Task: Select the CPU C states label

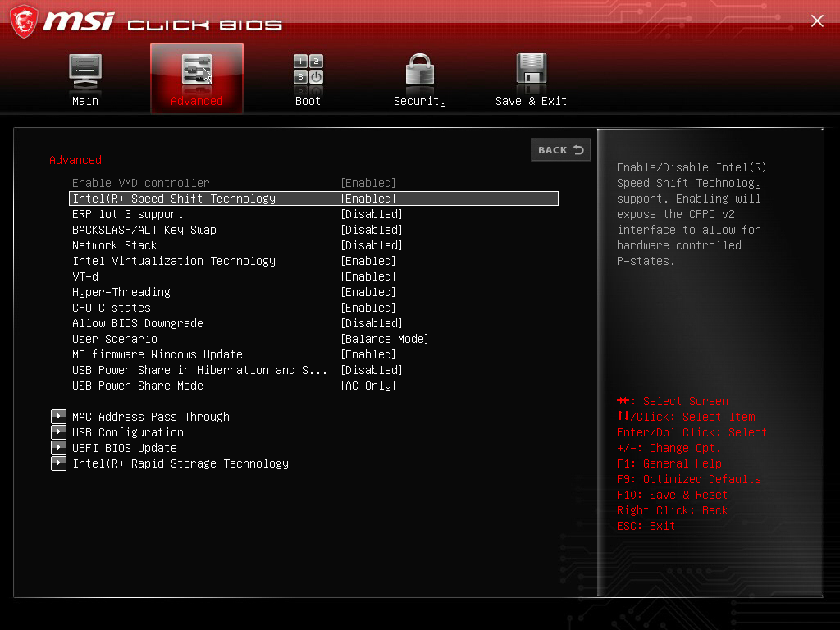Action: [x=112, y=308]
